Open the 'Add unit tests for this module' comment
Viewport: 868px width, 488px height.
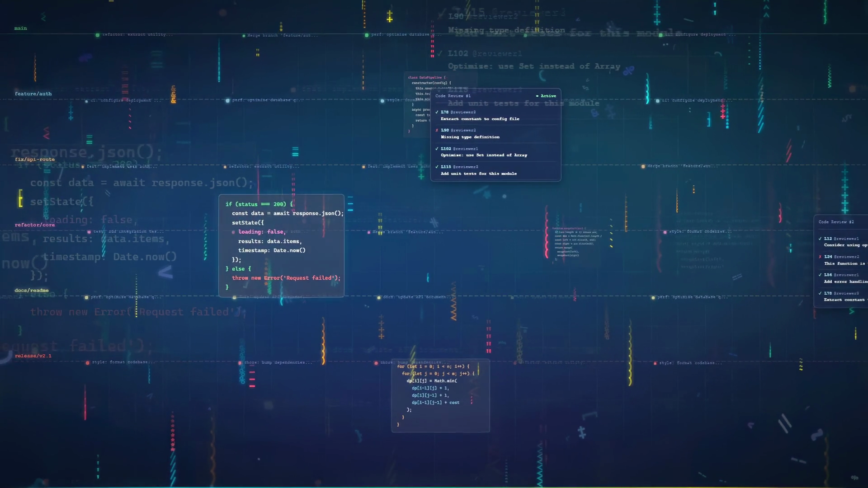[479, 174]
